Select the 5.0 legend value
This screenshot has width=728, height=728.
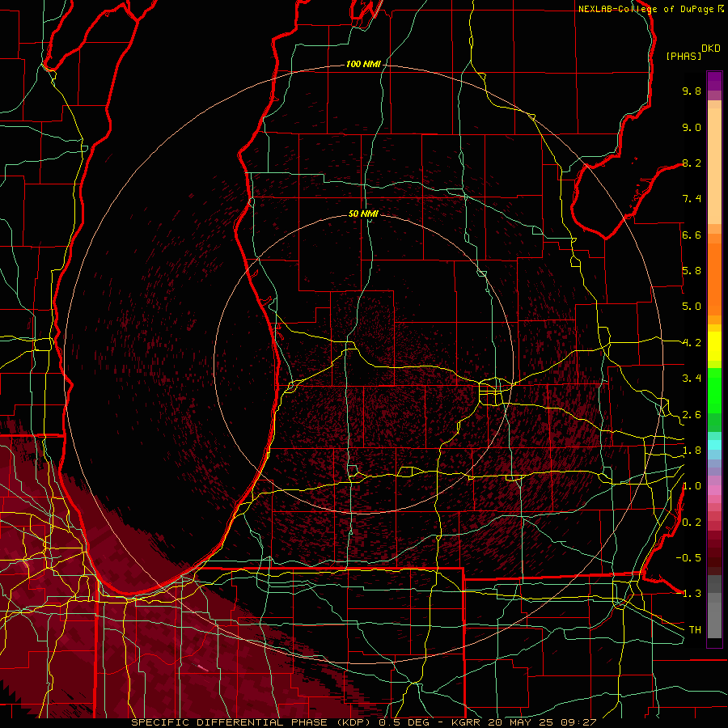692,307
